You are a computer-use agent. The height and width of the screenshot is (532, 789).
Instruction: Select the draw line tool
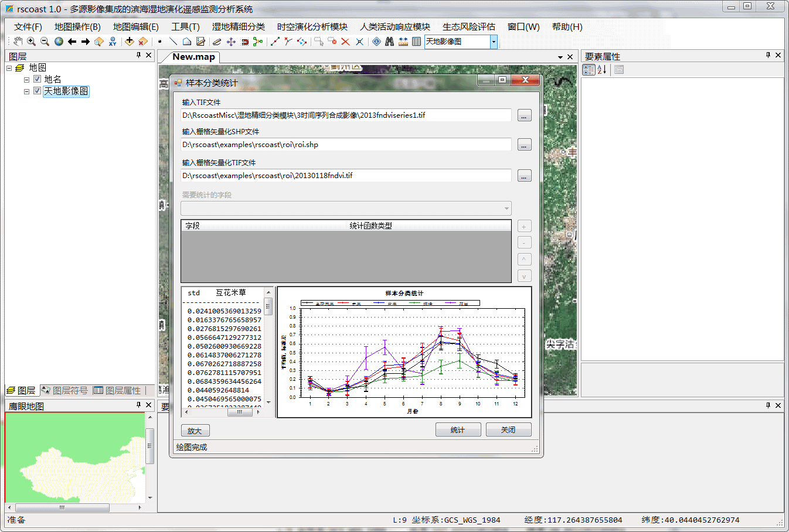pyautogui.click(x=173, y=42)
